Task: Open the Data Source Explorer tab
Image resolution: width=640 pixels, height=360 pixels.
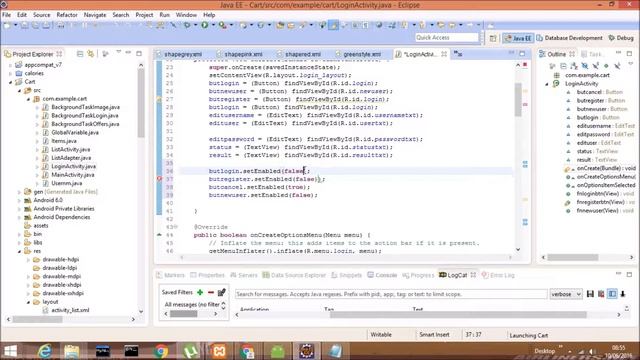Action: coord(294,275)
